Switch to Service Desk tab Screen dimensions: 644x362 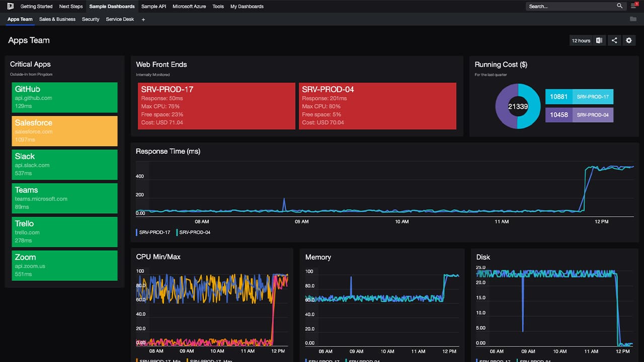[120, 19]
